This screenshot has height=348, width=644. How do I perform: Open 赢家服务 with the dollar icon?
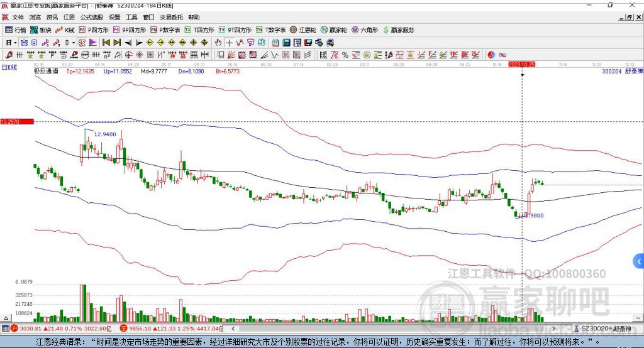point(398,30)
